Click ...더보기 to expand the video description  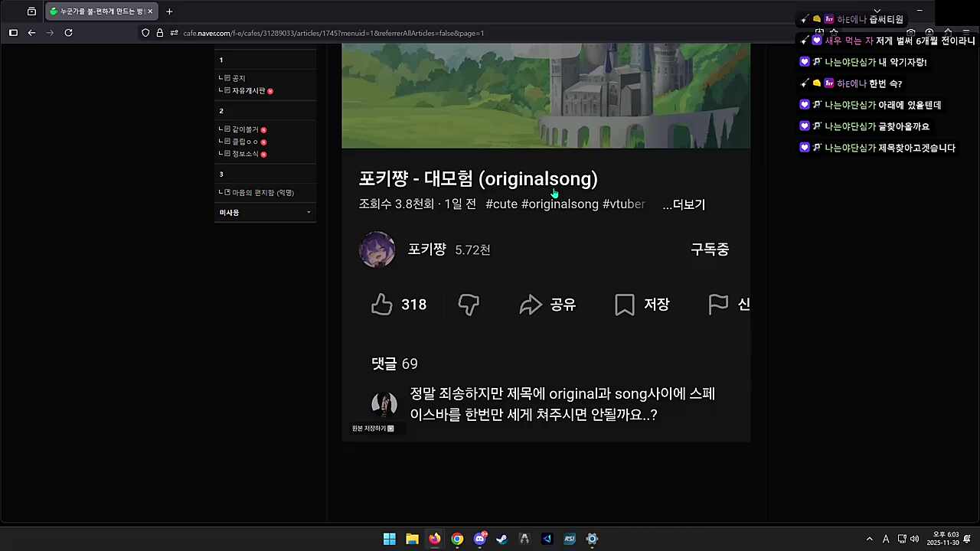click(x=682, y=204)
